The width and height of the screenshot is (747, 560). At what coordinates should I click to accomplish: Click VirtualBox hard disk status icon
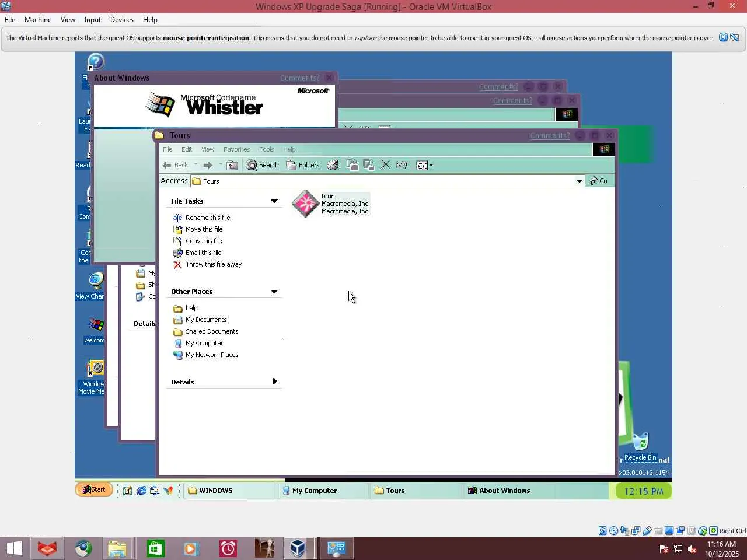602,531
